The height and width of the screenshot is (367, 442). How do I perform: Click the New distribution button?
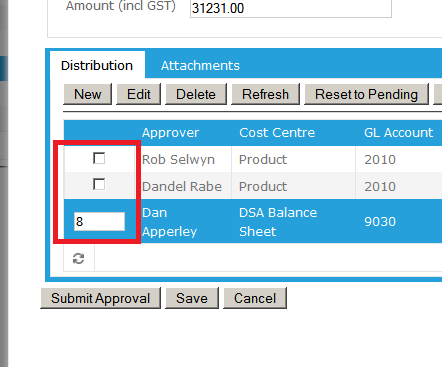tap(88, 94)
